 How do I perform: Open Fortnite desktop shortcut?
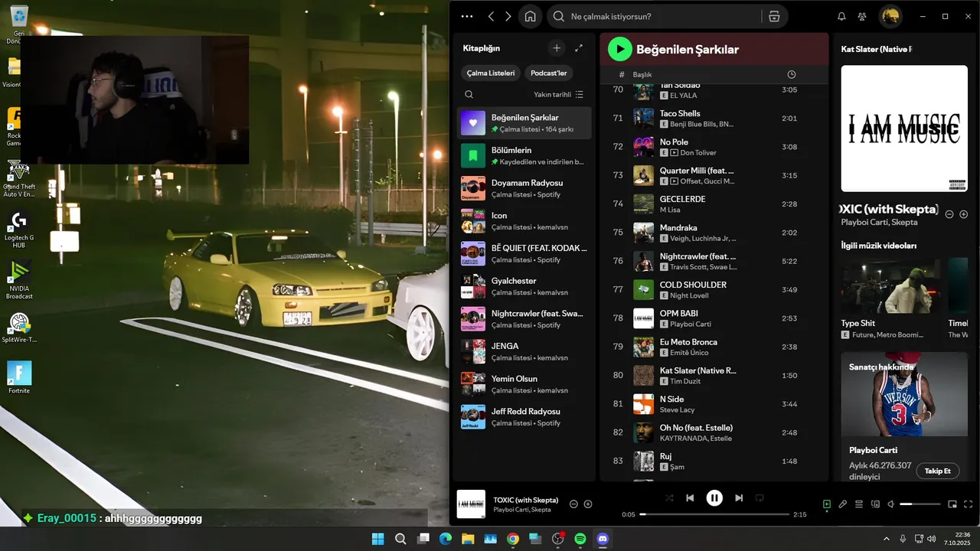click(x=19, y=377)
